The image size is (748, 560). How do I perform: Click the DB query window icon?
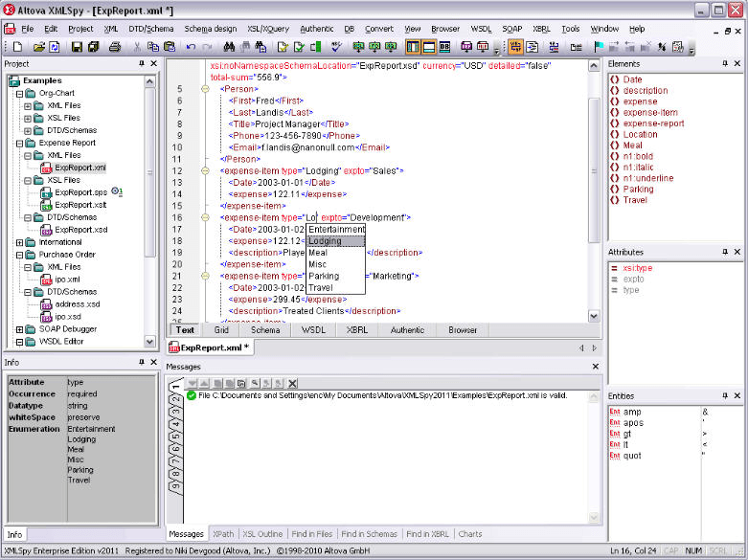(444, 47)
